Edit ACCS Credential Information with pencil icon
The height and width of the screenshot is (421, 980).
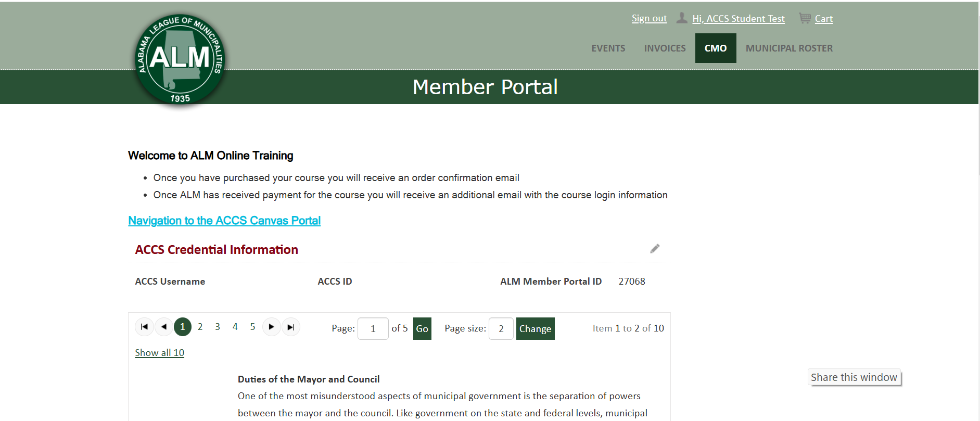click(655, 249)
